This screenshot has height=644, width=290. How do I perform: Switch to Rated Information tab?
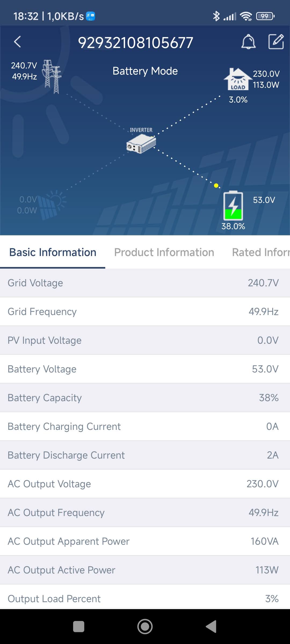click(260, 252)
